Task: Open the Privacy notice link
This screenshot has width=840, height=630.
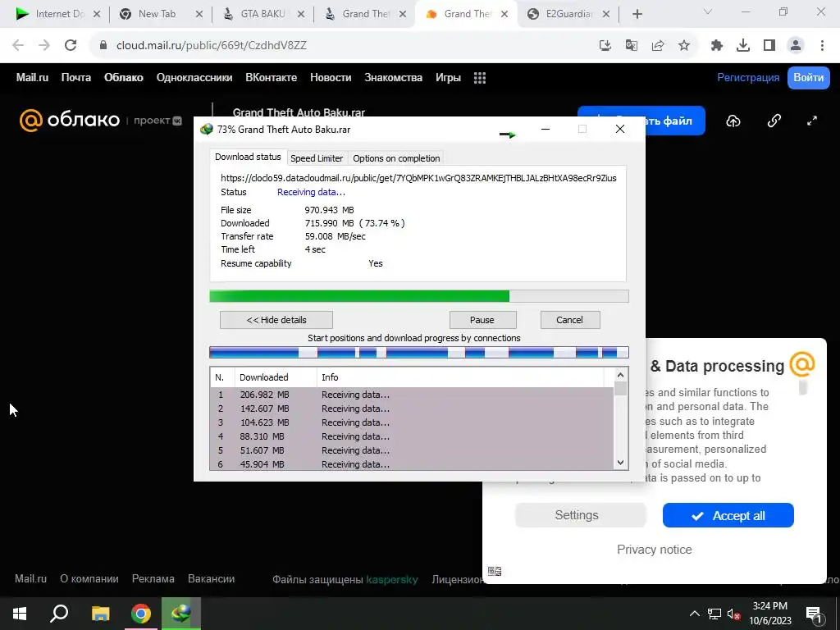Action: [x=654, y=550]
